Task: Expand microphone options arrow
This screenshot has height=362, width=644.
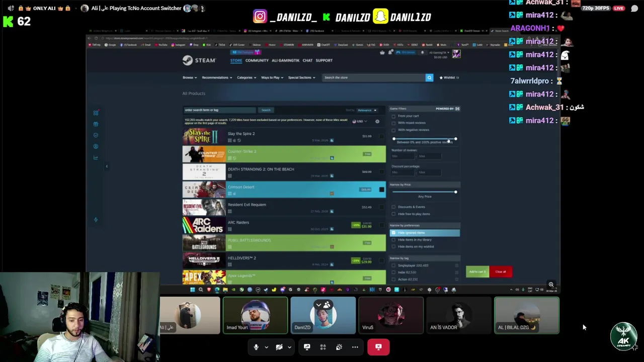Action: pos(266,347)
